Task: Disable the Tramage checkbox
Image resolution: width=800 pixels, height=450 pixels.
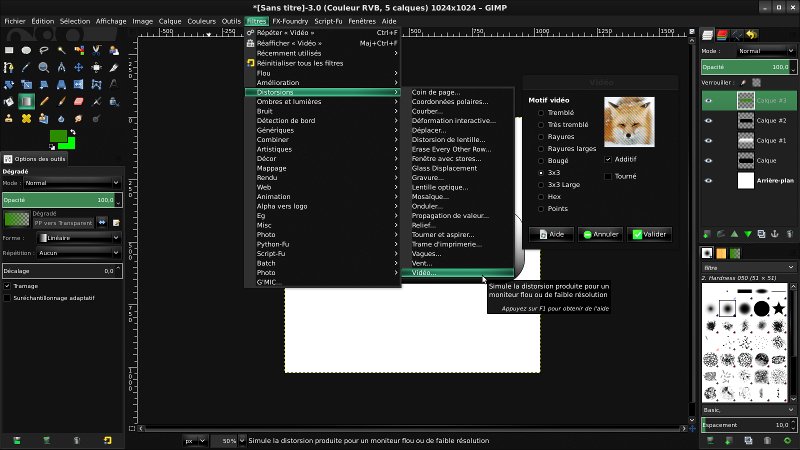Action: (x=7, y=286)
